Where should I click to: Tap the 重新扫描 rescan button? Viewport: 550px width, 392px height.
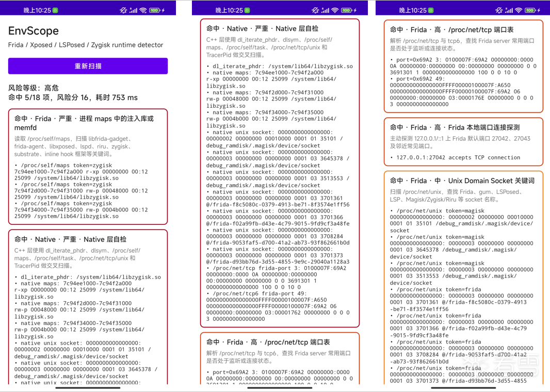[x=88, y=66]
